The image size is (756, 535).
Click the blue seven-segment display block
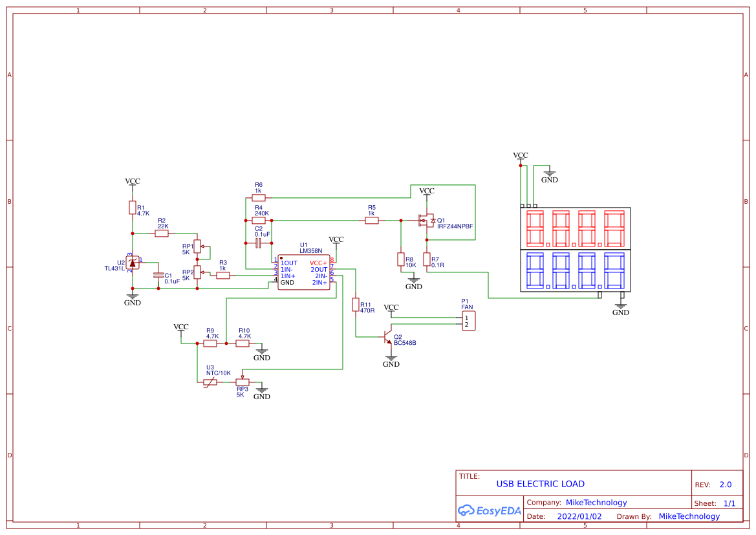click(x=574, y=272)
